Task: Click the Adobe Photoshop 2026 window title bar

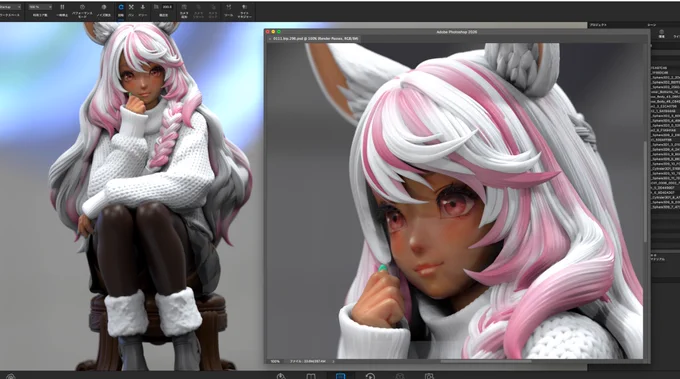Action: pos(457,32)
